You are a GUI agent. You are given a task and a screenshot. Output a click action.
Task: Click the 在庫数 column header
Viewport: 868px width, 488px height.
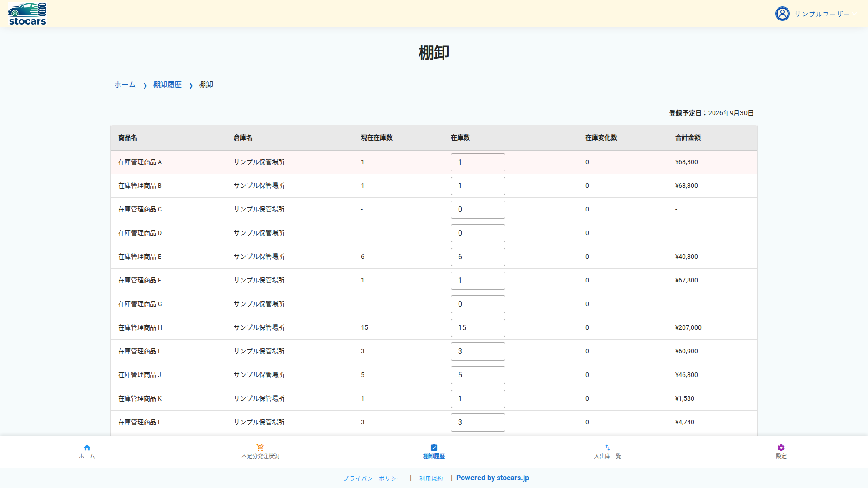[460, 137]
